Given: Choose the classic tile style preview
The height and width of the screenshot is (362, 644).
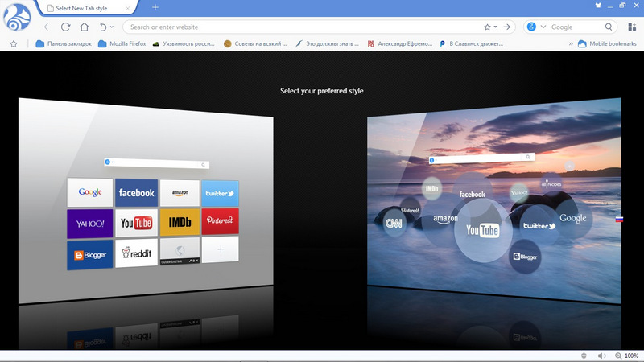Looking at the screenshot, I should coord(146,201).
